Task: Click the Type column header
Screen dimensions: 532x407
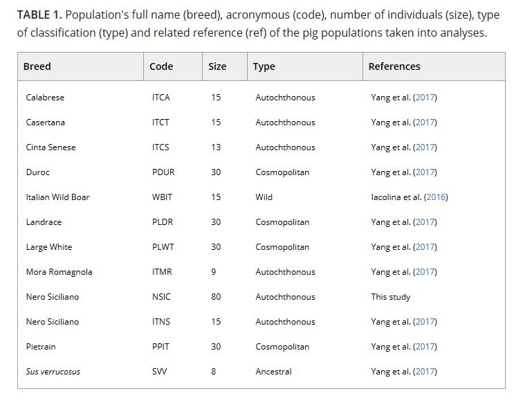Action: click(264, 66)
